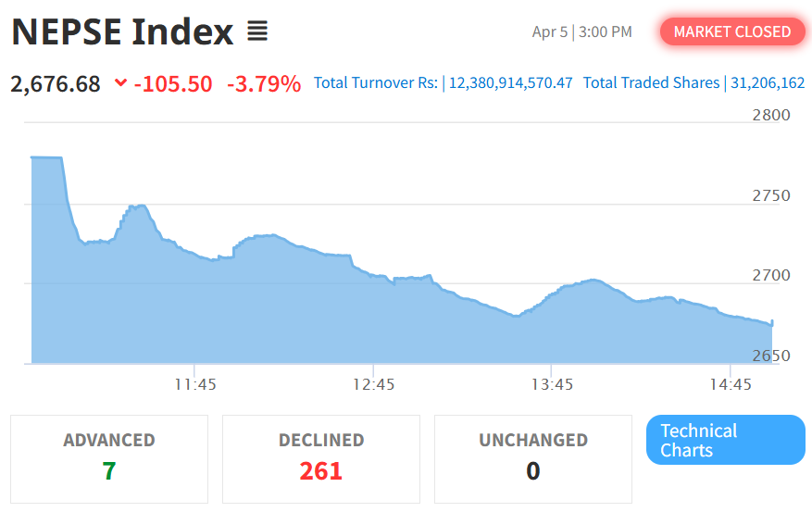Click the Total Traded Shares label
The width and height of the screenshot is (812, 512).
651,83
